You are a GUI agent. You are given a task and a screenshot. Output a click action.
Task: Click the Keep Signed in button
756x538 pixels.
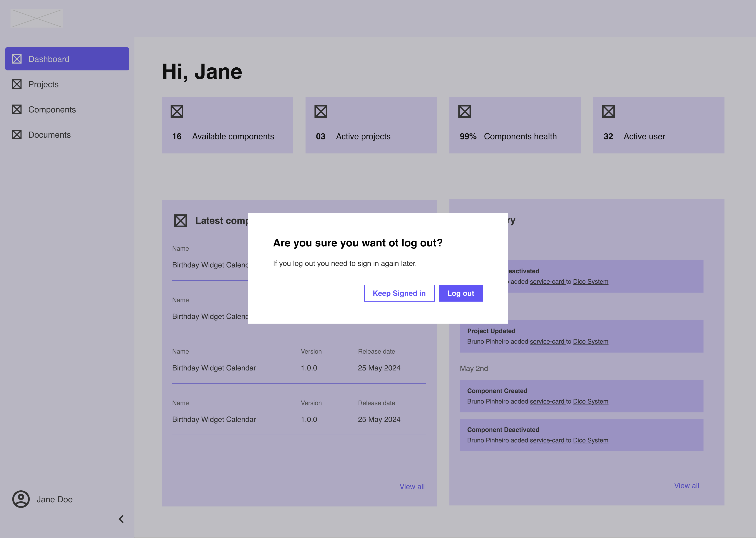[x=399, y=293]
